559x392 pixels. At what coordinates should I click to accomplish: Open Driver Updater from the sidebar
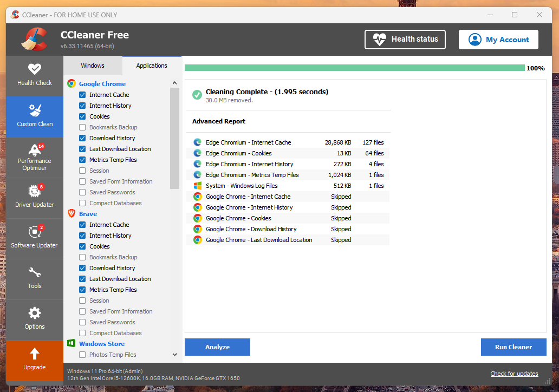coord(35,198)
